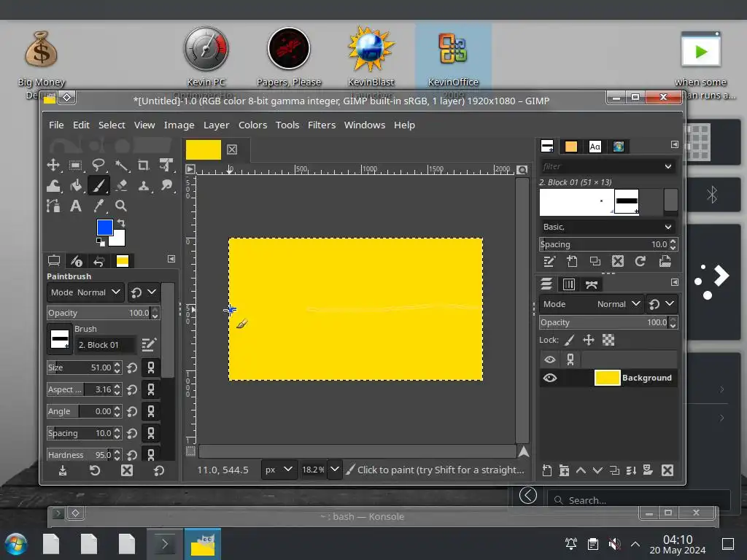The height and width of the screenshot is (560, 747).
Task: Select the Free Select lasso tool
Action: click(98, 166)
